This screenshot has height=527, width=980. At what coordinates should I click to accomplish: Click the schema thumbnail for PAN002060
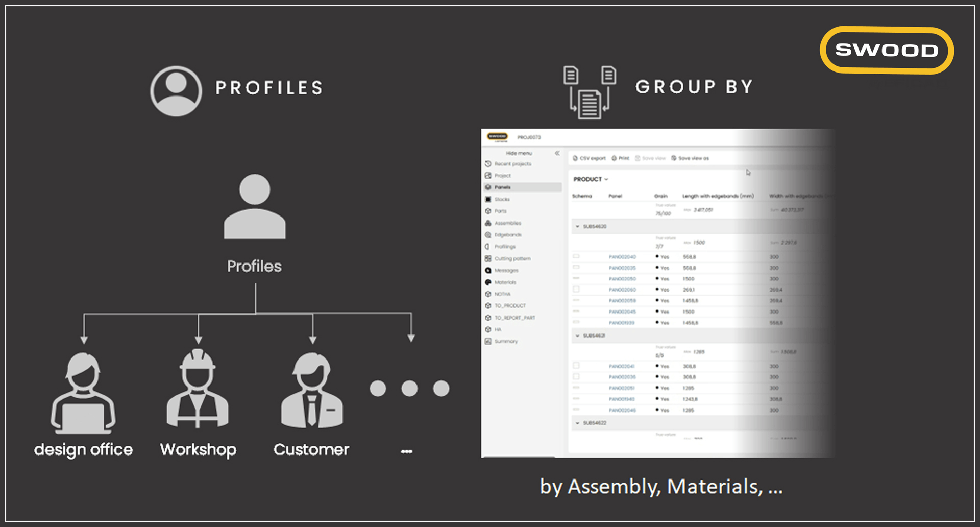[x=576, y=290]
